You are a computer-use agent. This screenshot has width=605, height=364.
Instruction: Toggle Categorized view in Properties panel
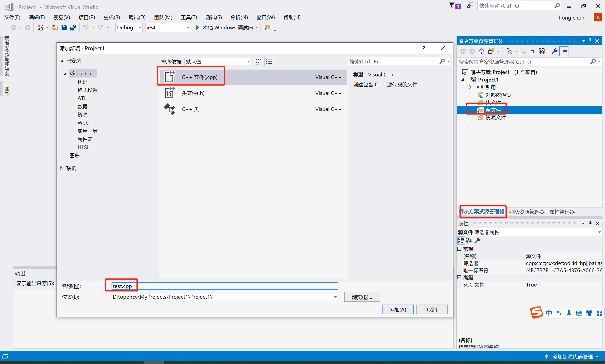tap(461, 240)
